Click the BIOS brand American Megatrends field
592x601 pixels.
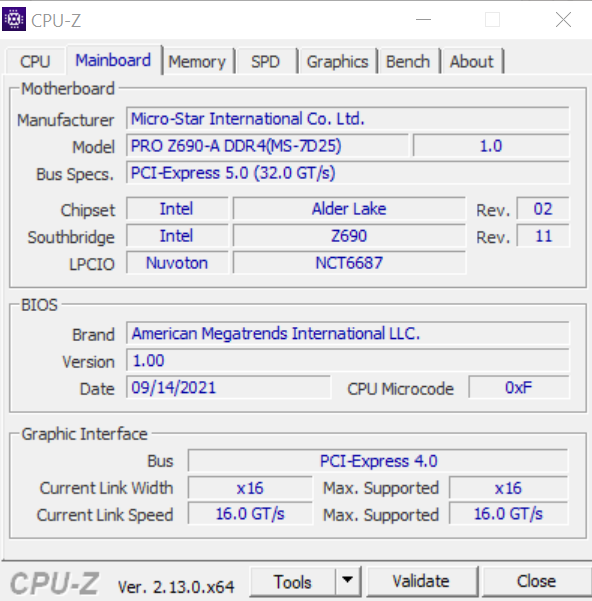click(348, 333)
